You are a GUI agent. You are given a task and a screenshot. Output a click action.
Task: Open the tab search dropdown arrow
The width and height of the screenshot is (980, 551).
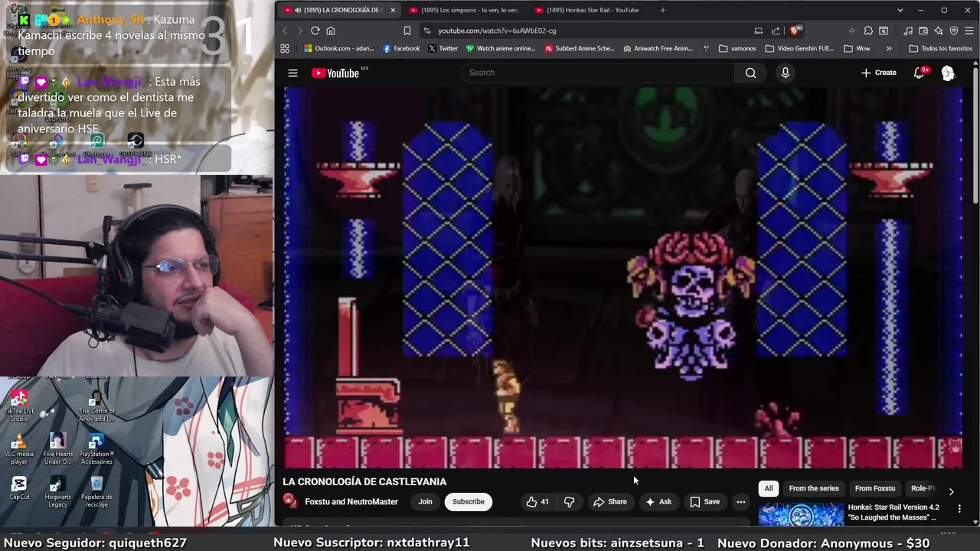(900, 10)
